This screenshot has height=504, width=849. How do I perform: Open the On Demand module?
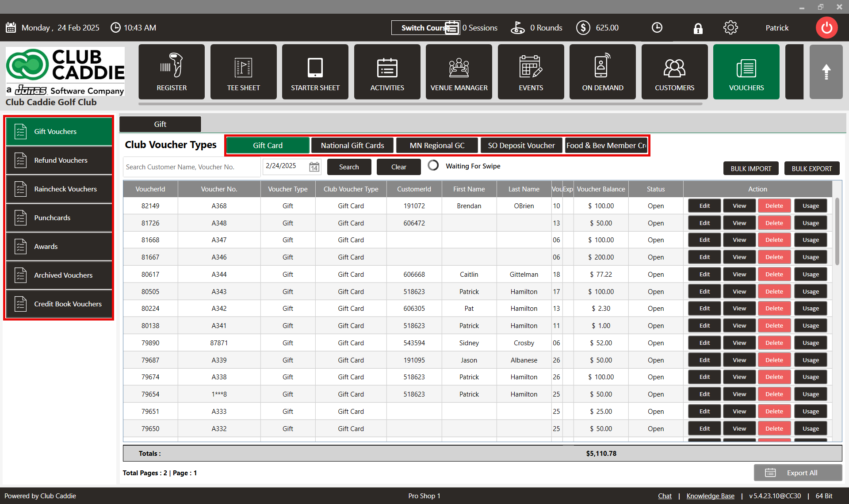pos(602,72)
